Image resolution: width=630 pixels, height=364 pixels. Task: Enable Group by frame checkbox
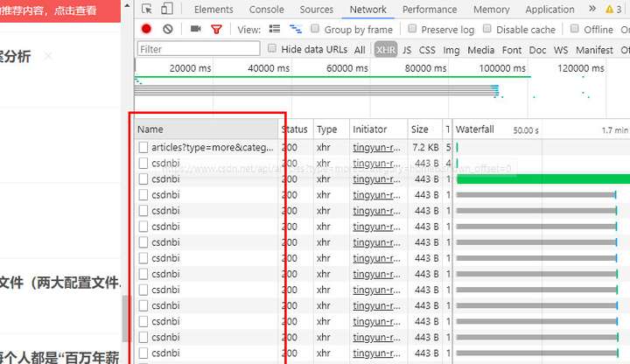pos(315,29)
